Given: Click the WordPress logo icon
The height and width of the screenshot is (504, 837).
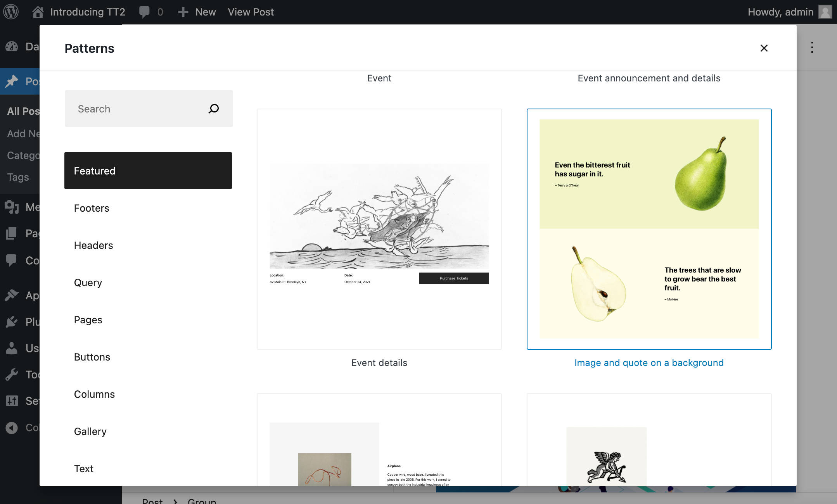Looking at the screenshot, I should tap(11, 12).
